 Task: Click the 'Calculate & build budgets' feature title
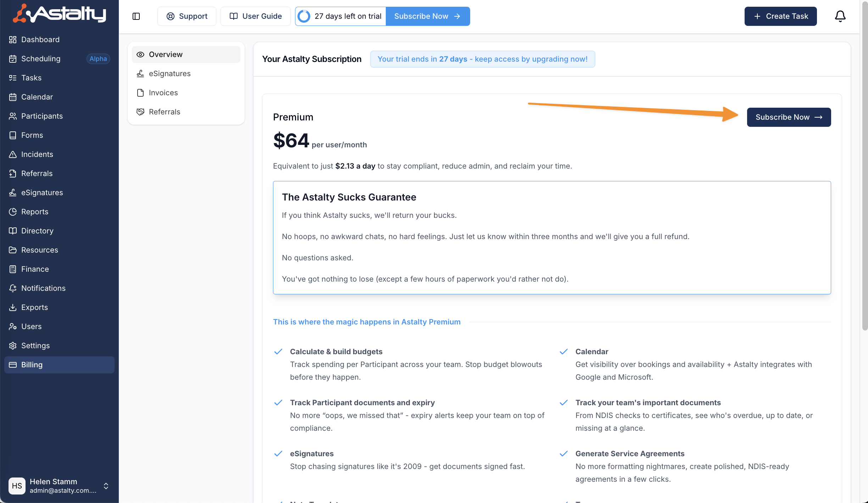[x=336, y=351]
